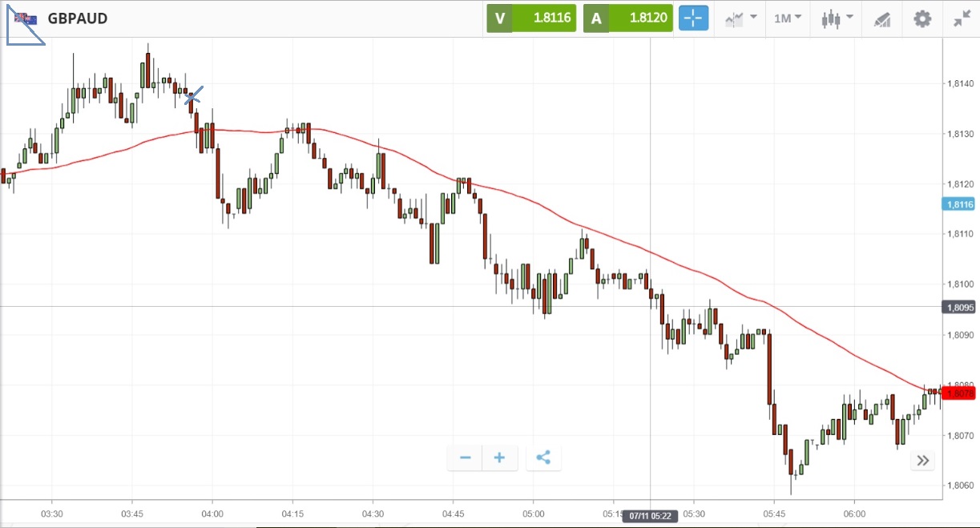Screen dimensions: 980x528
Task: Click the GBPAUD symbol title
Action: [78, 18]
